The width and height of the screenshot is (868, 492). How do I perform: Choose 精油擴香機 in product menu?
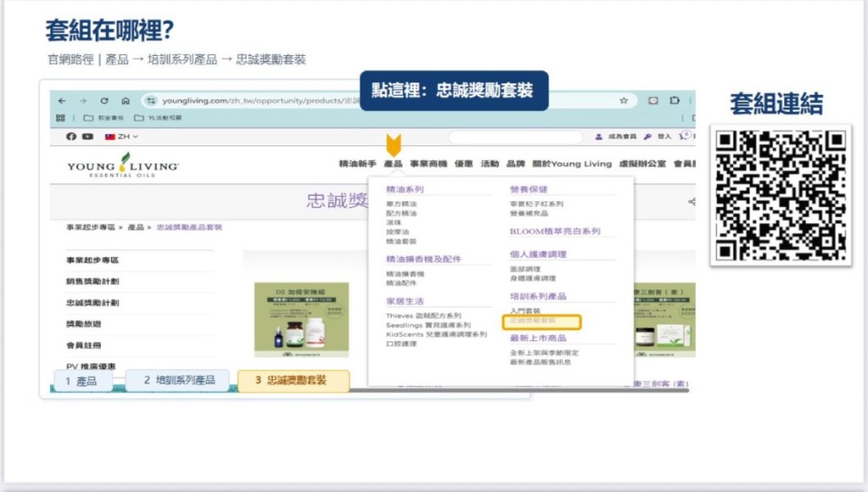tap(405, 274)
